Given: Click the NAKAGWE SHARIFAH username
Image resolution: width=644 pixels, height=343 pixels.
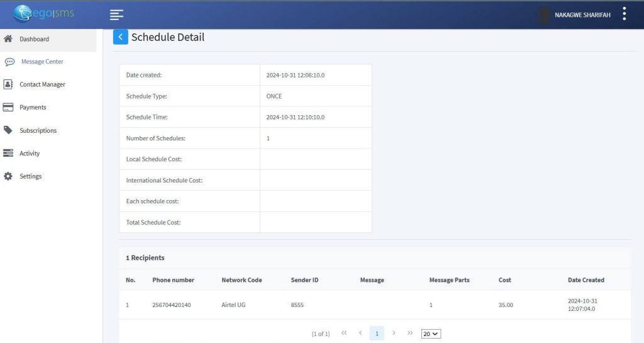Looking at the screenshot, I should [582, 14].
